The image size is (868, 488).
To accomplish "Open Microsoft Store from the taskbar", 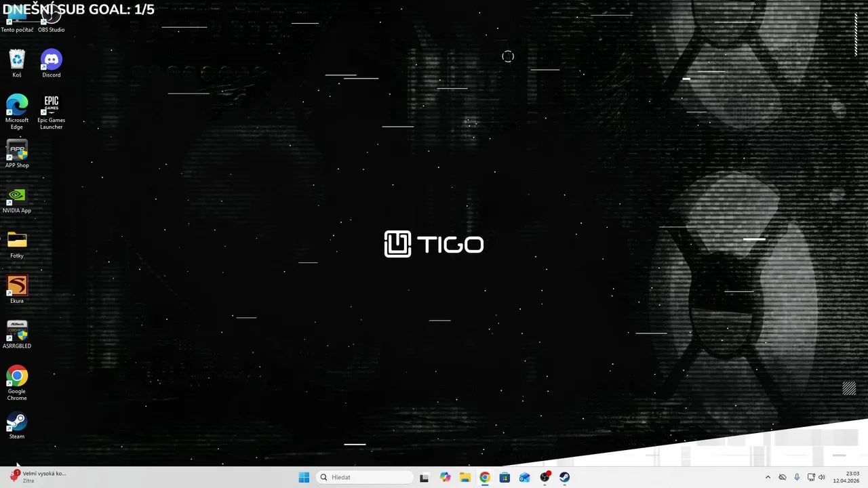I will coord(505,477).
